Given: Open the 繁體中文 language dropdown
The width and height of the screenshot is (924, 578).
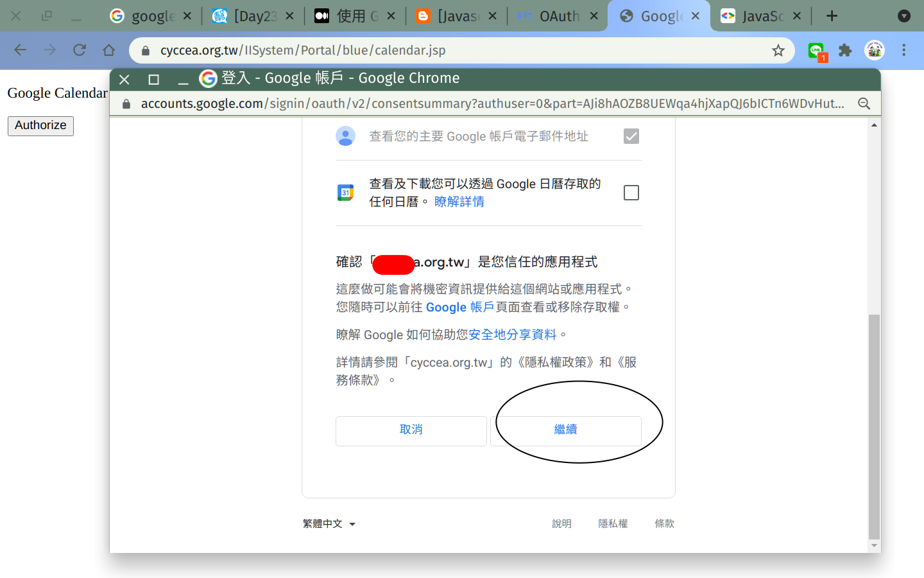Looking at the screenshot, I should 329,524.
